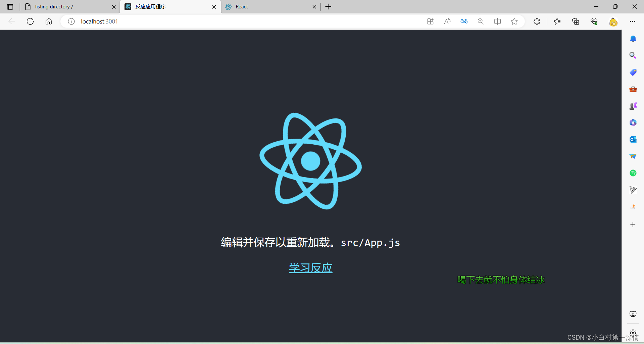Open the sidebar Games chess icon
This screenshot has width=644, height=344.
(x=633, y=106)
